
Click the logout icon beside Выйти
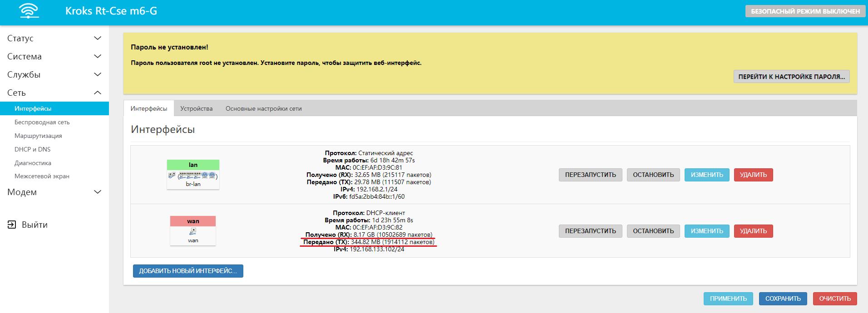pos(12,225)
